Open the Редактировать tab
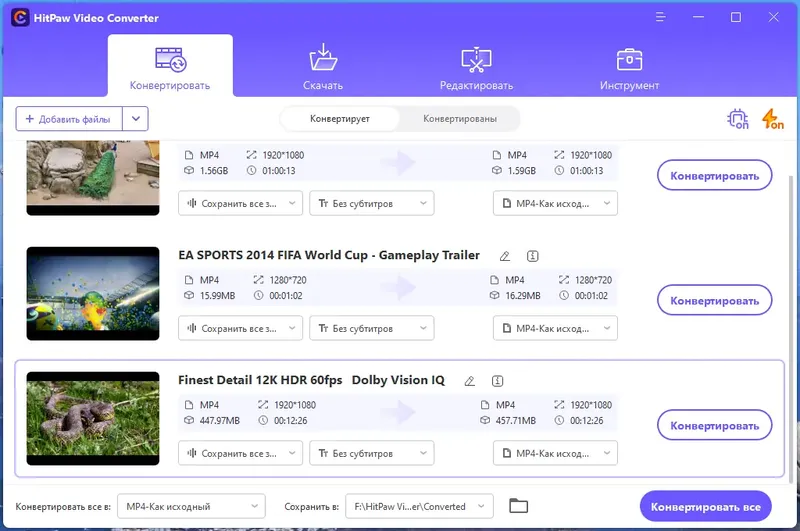Viewport: 800px width, 531px height. 476,66
